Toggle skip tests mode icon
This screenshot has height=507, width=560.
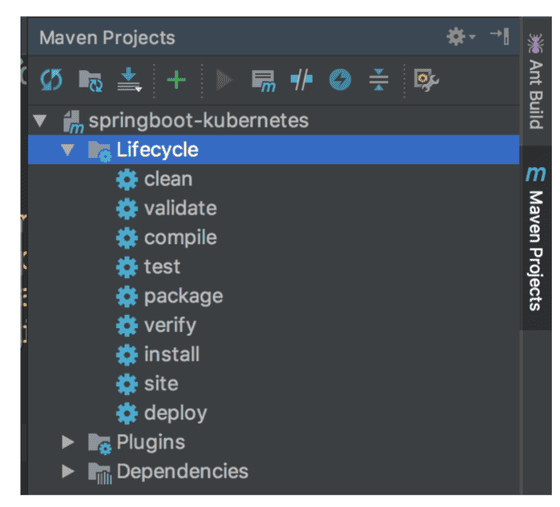point(340,79)
